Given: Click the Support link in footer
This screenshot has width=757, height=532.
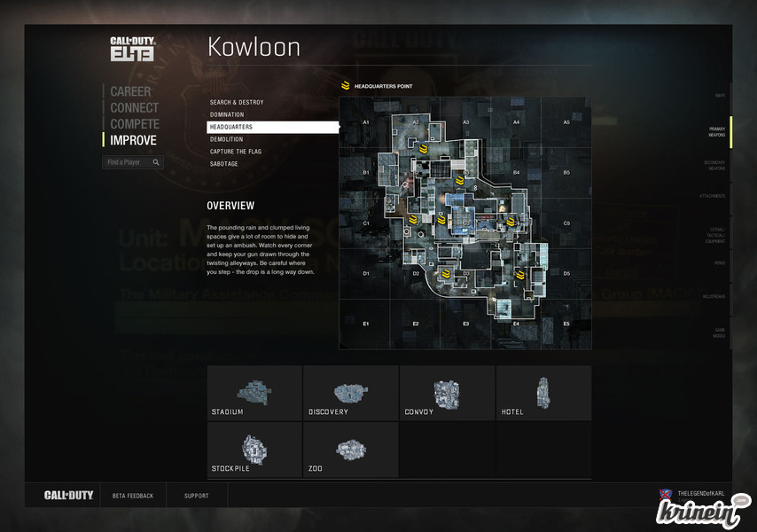Looking at the screenshot, I should point(196,496).
